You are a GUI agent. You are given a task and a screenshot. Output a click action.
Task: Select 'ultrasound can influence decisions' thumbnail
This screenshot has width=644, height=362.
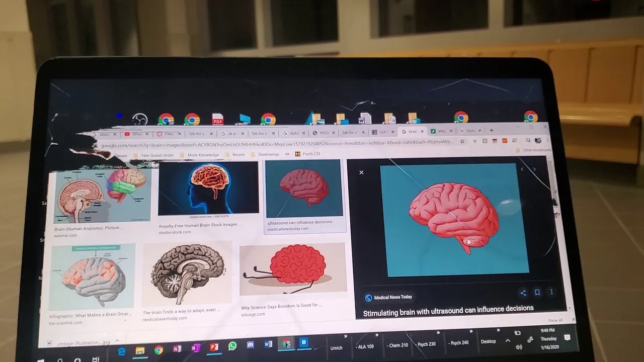coord(304,189)
